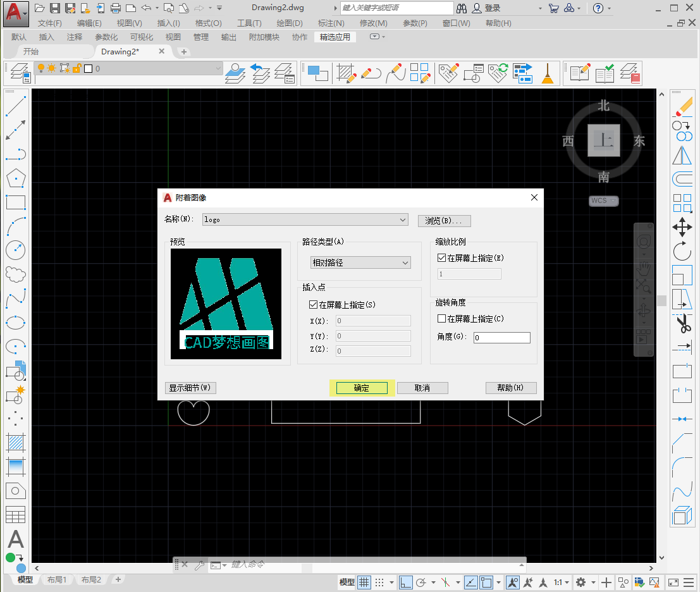This screenshot has height=592, width=700.
Task: Enable rotation 在屏幕上指定(C) checkbox
Action: (x=441, y=318)
